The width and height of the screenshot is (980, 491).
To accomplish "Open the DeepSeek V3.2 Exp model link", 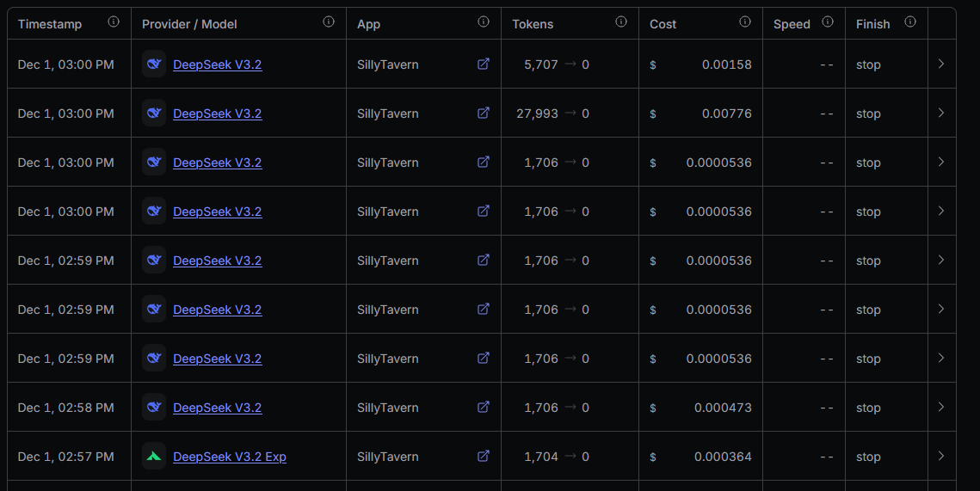I will pos(230,457).
